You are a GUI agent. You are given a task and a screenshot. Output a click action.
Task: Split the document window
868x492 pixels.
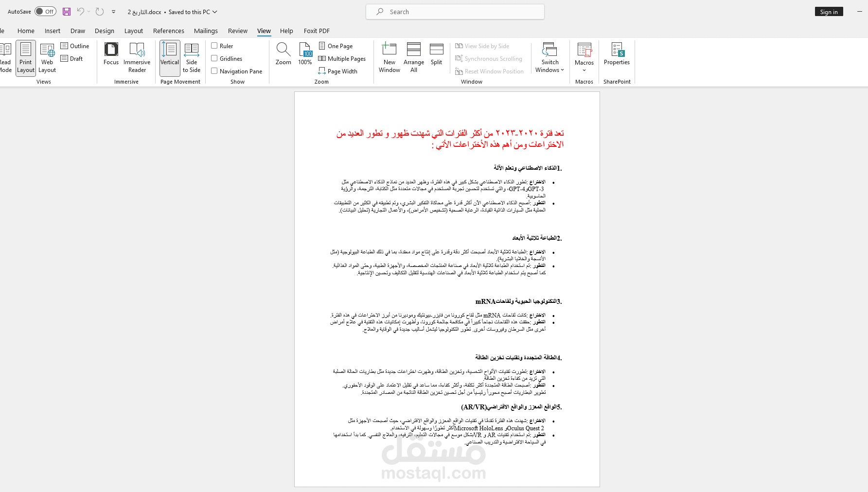(x=437, y=54)
